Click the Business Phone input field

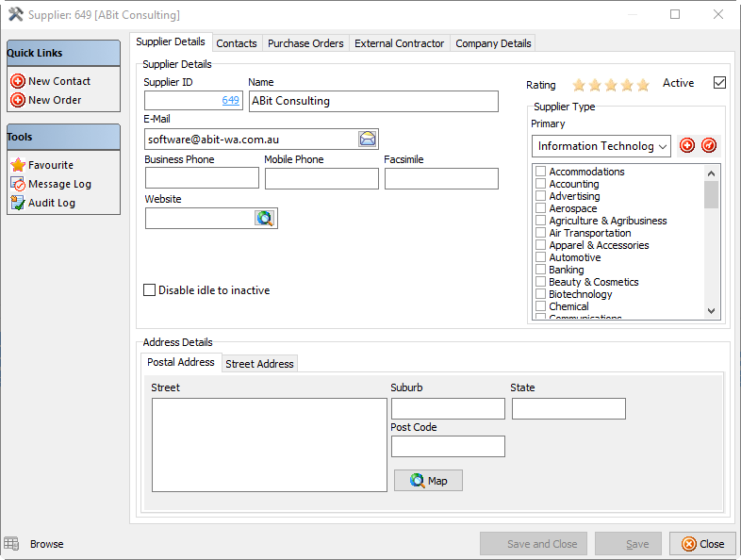202,178
